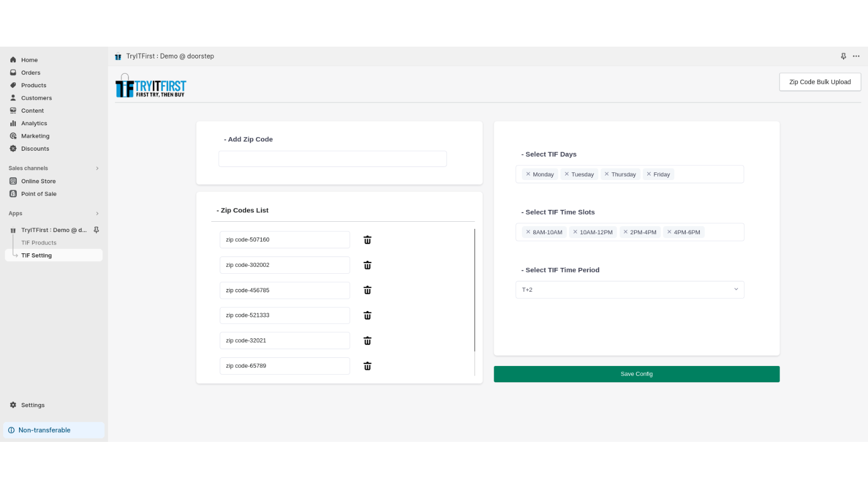Click pin icon beside TryITFirst sidebar app
The image size is (868, 488).
(96, 230)
